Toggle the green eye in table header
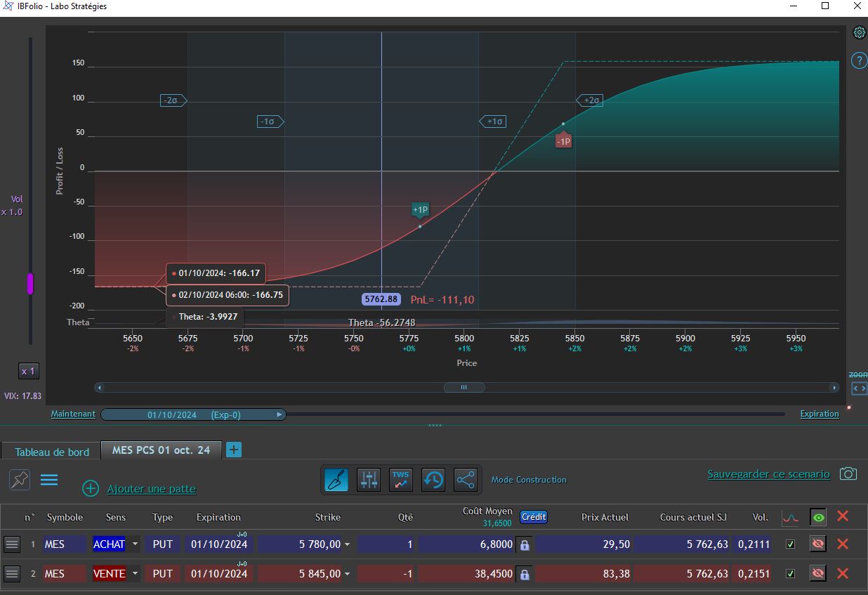The width and height of the screenshot is (868, 595). pos(817,518)
